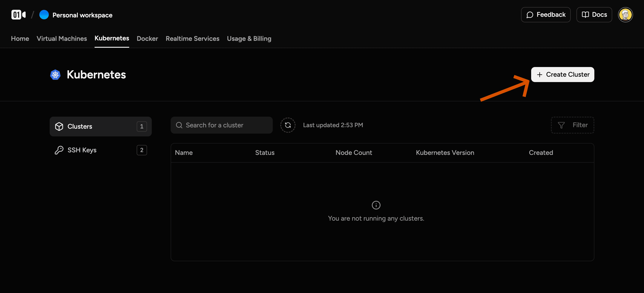Open the Filter options

coord(572,125)
